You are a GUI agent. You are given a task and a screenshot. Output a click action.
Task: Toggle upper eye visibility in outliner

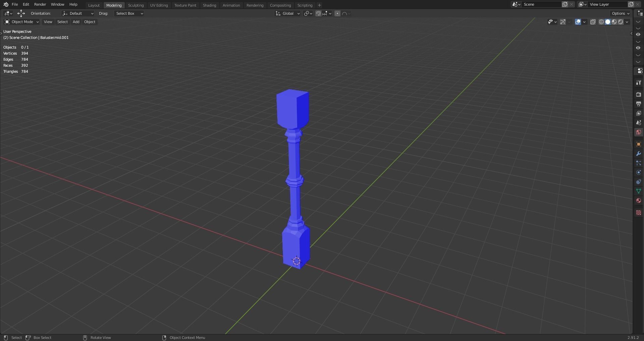tap(638, 34)
